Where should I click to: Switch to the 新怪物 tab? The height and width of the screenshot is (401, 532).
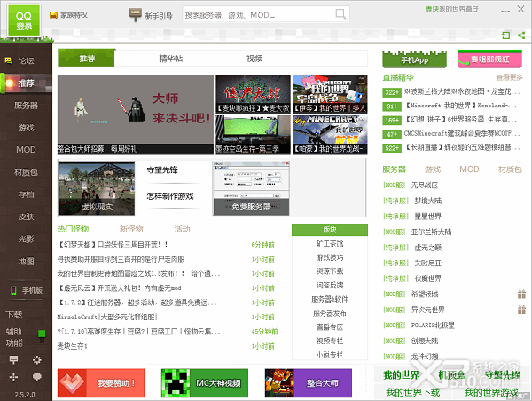click(x=131, y=229)
